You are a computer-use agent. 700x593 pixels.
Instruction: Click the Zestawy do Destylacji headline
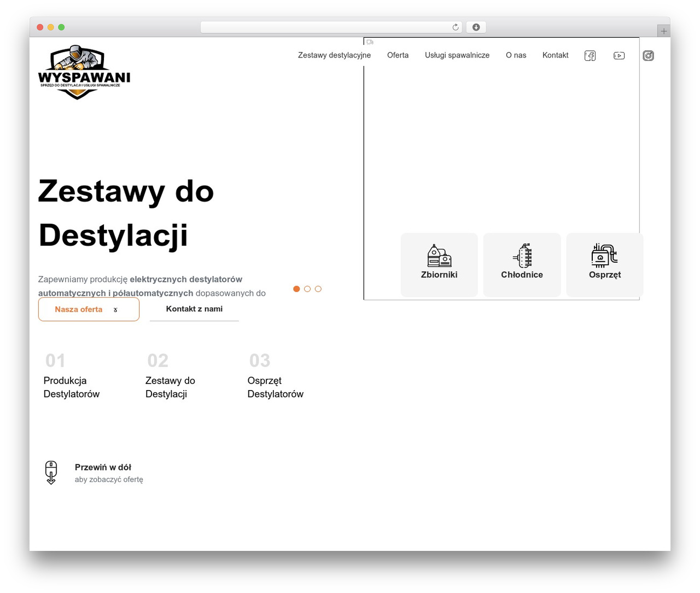click(126, 213)
